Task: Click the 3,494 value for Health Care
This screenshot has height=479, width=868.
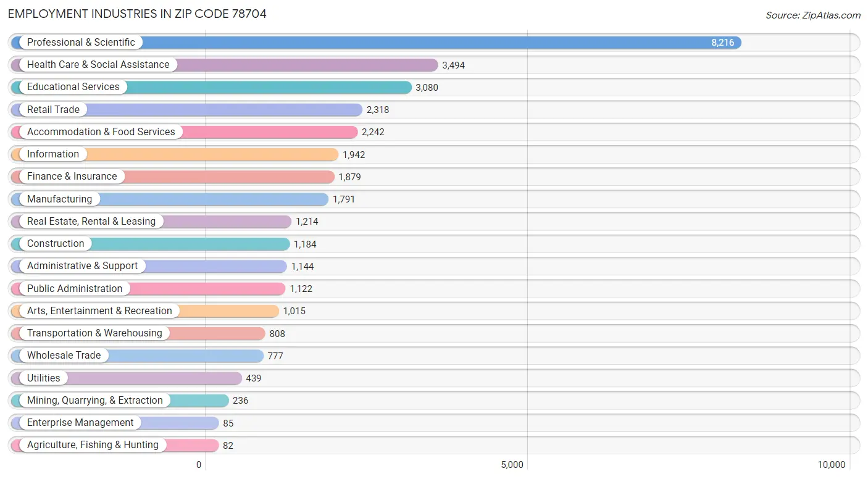Action: tap(454, 65)
